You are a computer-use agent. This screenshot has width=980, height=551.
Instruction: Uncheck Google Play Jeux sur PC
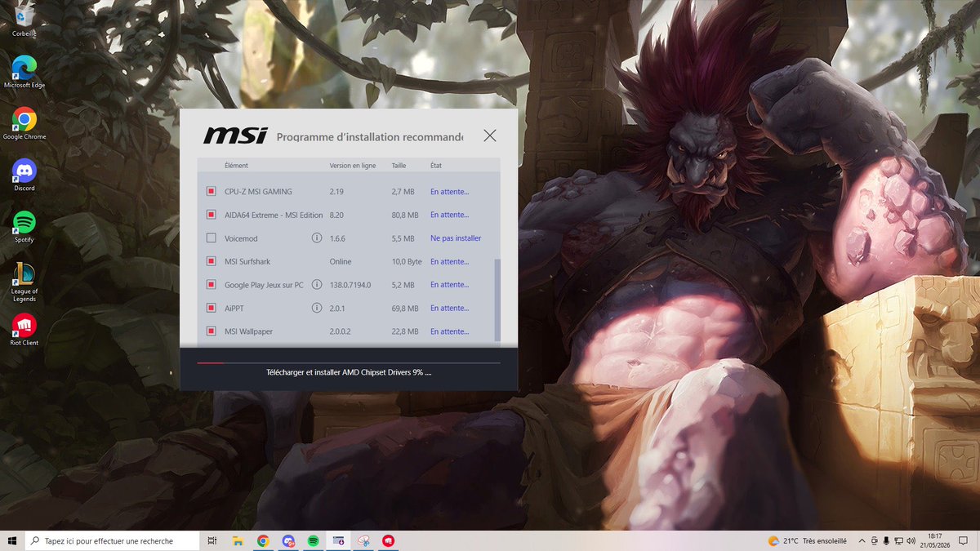211,285
